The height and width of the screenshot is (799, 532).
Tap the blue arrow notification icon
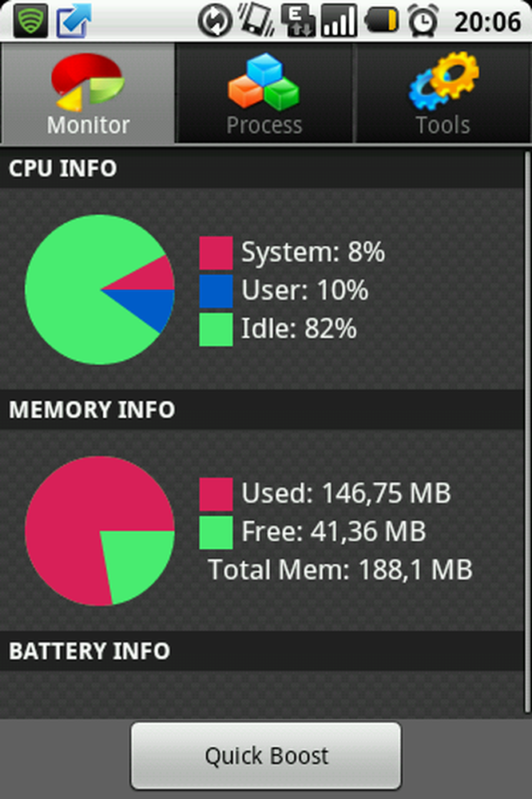[x=73, y=21]
